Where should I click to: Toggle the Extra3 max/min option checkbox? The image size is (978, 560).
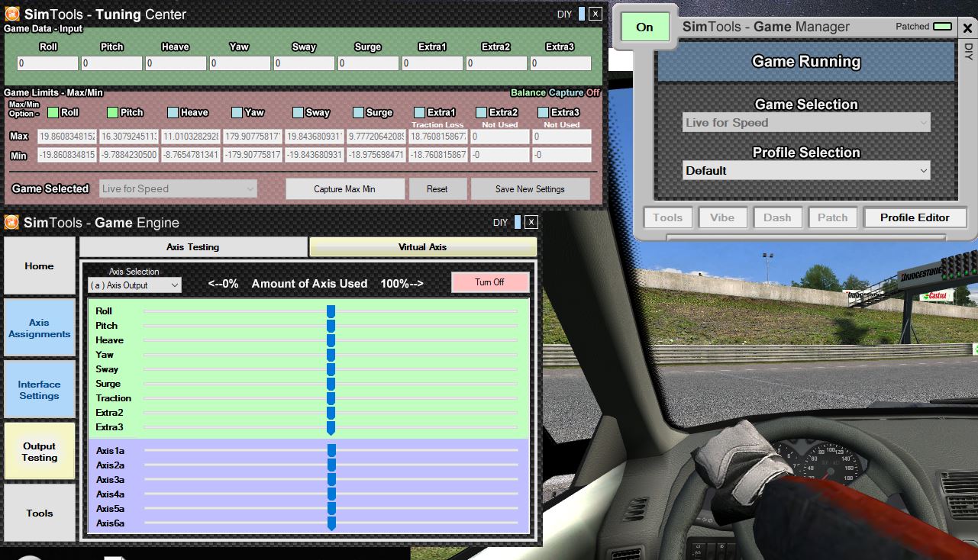tap(543, 112)
